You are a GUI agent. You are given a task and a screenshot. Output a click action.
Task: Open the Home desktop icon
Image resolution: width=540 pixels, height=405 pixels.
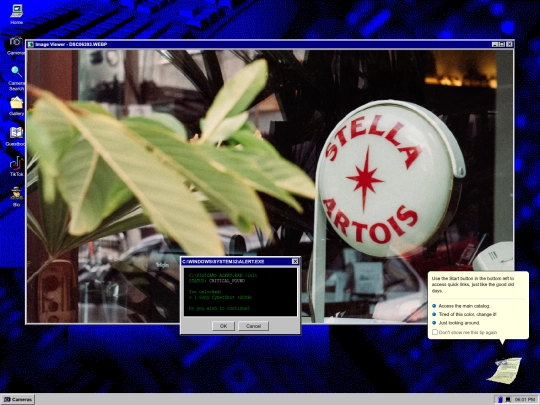click(16, 14)
